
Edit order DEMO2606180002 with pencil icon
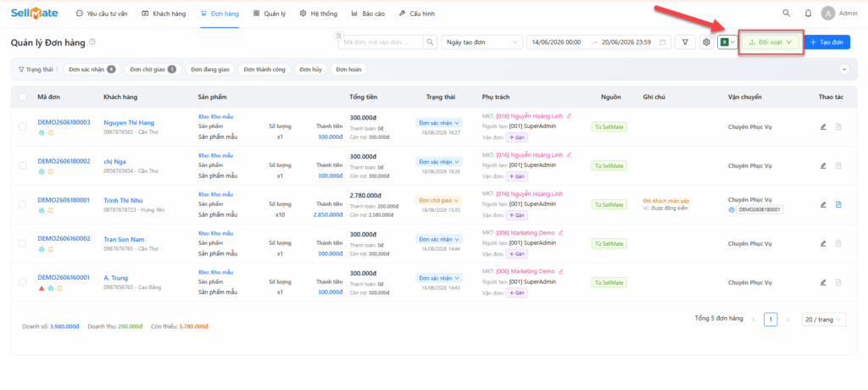point(823,165)
